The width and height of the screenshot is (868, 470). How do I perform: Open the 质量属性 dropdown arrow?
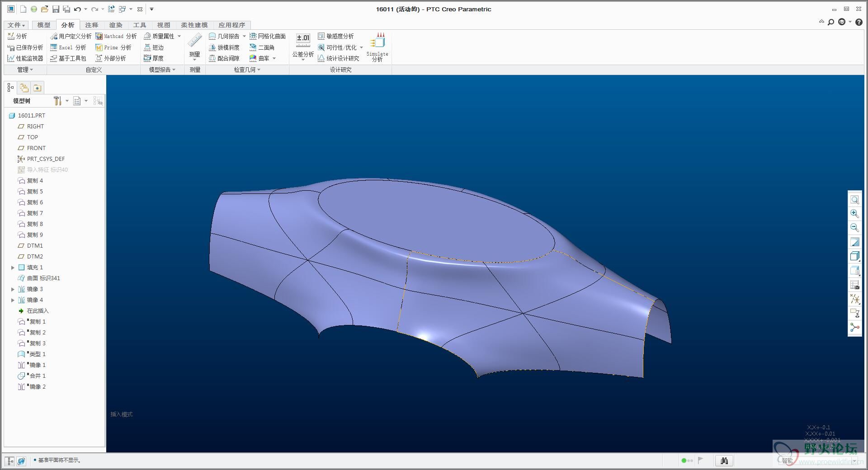179,36
